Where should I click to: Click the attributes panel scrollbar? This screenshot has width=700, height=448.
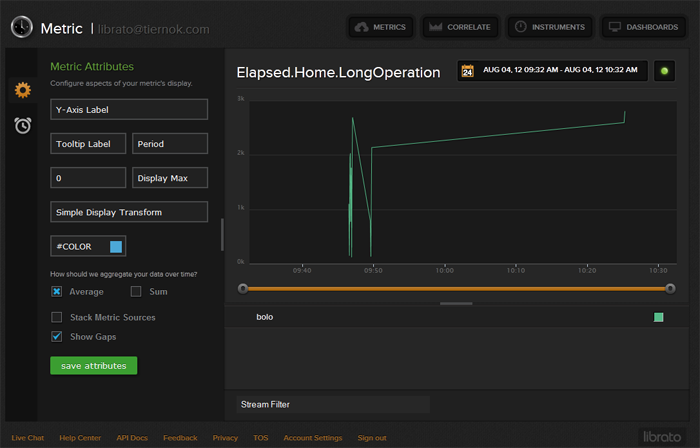pos(222,235)
